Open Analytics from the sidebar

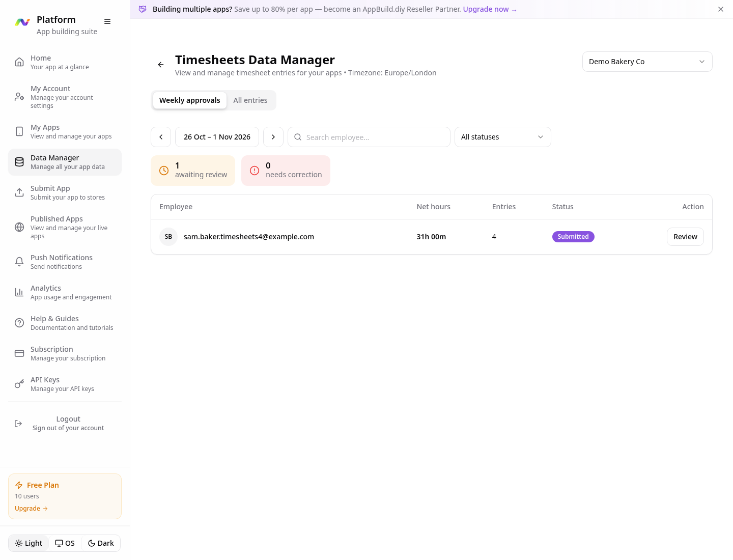(65, 292)
